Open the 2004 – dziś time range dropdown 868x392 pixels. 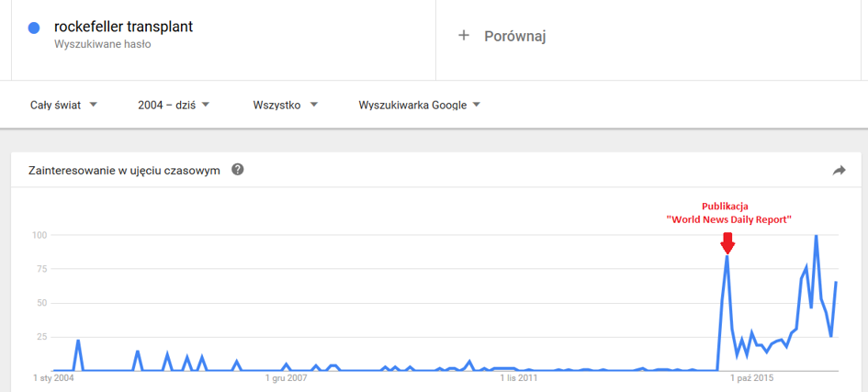[174, 105]
